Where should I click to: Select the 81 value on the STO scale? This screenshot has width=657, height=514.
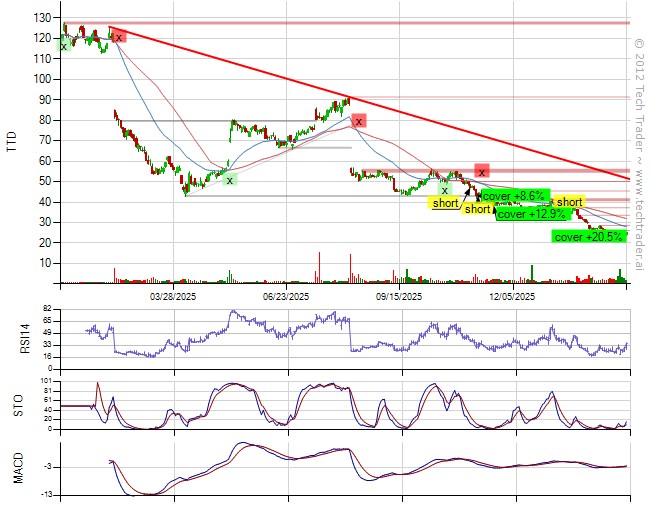[47, 391]
